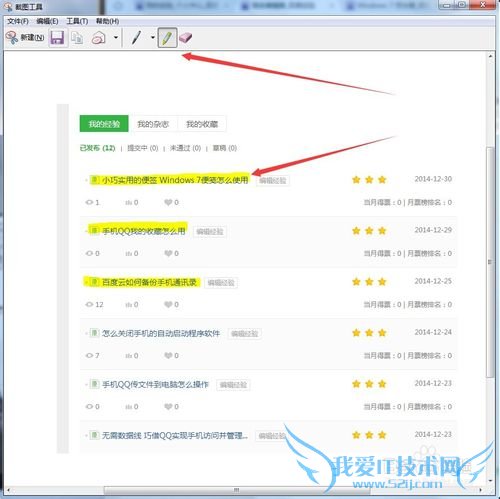Click the vertical scrollbar up arrow

click(490, 56)
